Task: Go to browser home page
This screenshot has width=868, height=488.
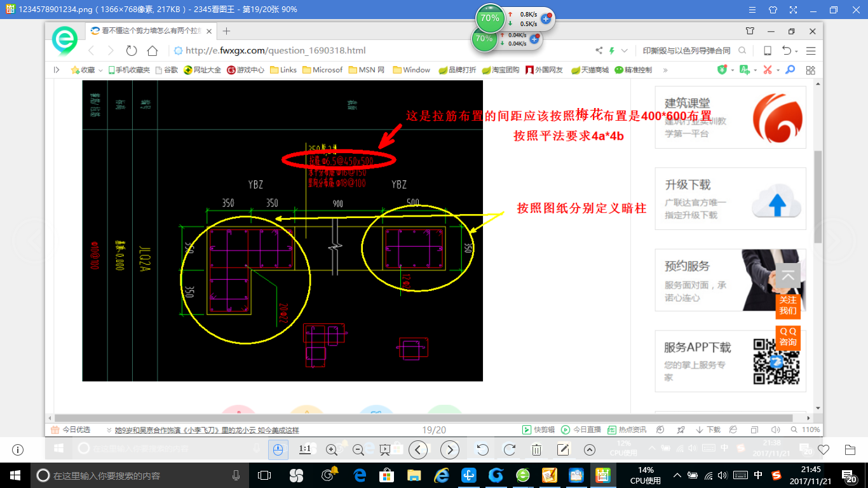Action: click(153, 50)
